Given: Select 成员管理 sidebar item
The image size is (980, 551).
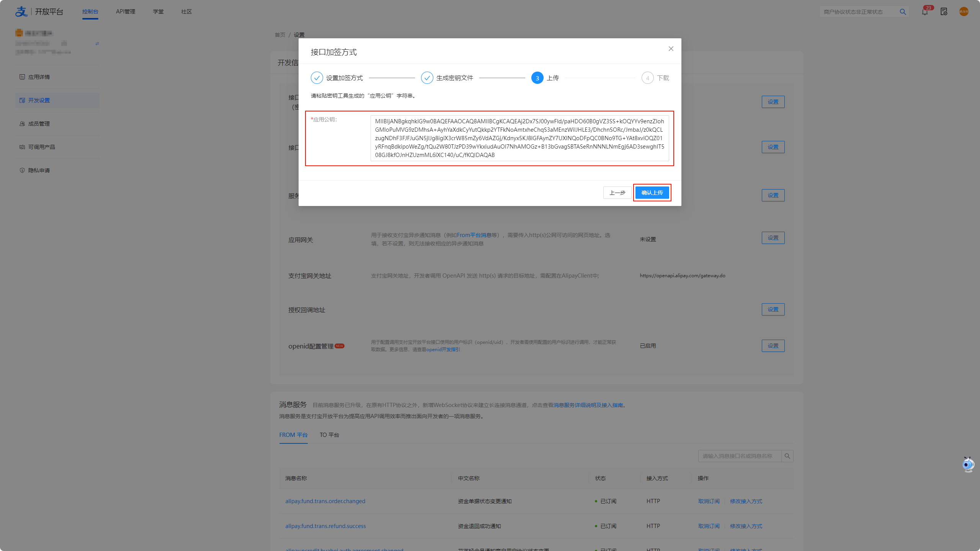Looking at the screenshot, I should (x=39, y=124).
